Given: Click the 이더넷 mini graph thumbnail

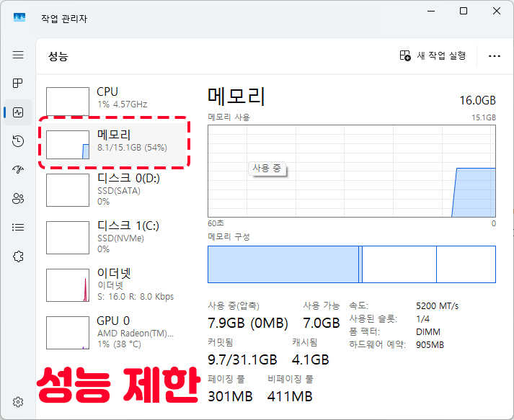Looking at the screenshot, I should pos(68,285).
